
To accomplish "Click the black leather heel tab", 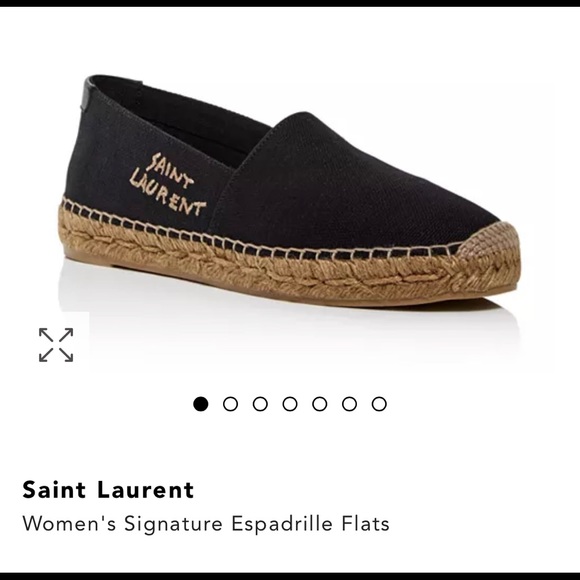I will point(87,94).
